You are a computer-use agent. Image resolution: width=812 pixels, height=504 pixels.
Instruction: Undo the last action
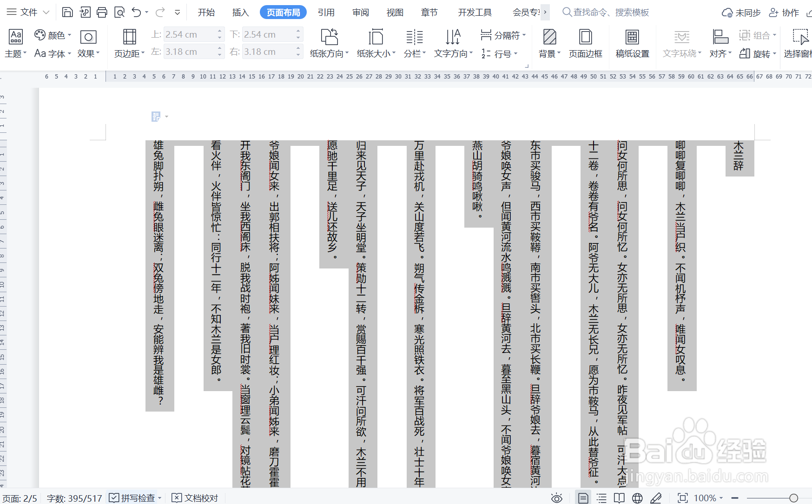tap(136, 12)
